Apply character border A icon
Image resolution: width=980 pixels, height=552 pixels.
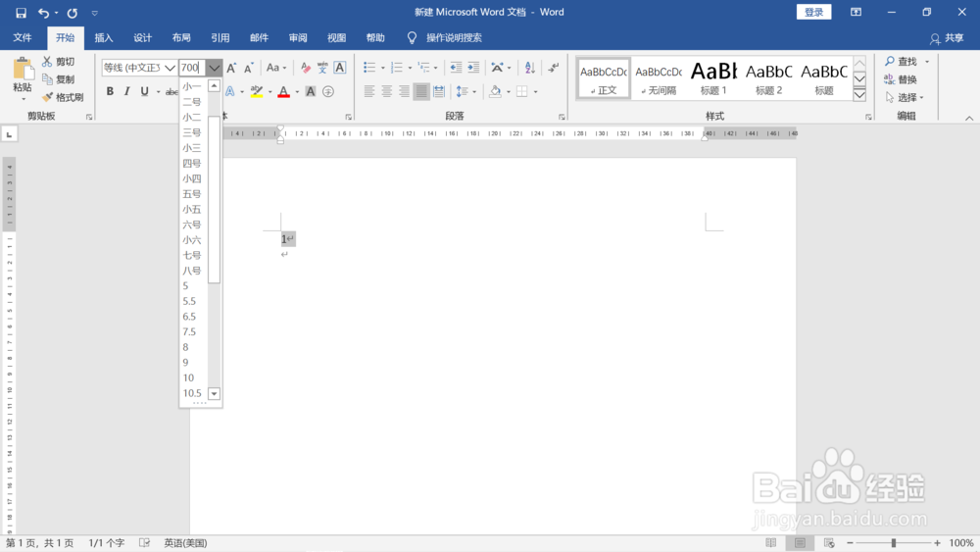(340, 68)
